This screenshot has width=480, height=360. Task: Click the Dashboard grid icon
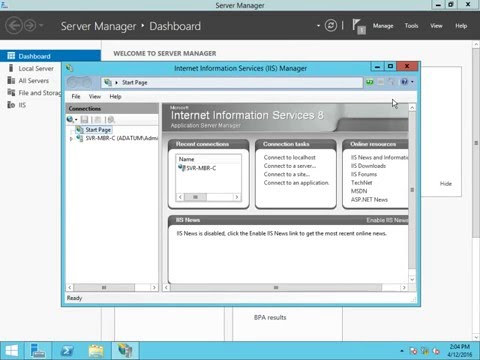(x=11, y=56)
